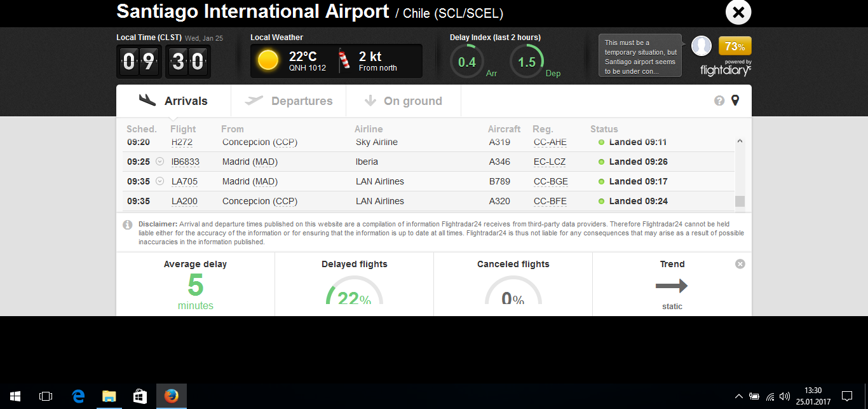868x409 pixels.
Task: Click the Landed 09:11 status
Action: point(638,142)
